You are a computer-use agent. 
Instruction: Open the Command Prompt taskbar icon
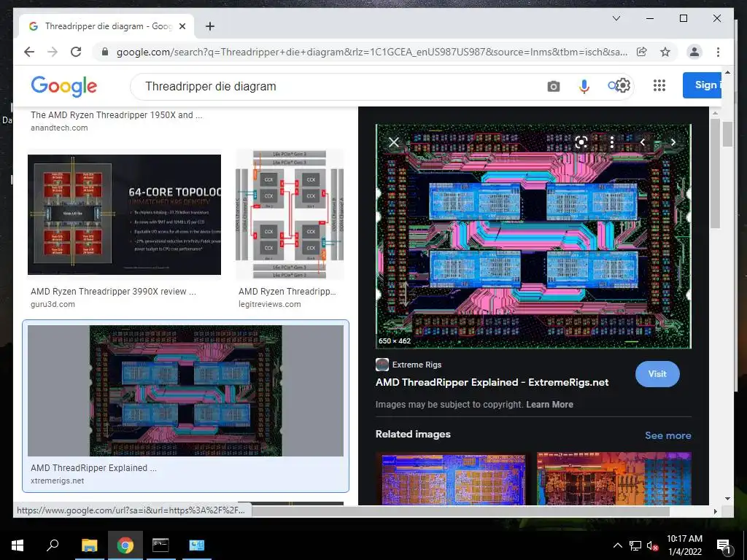(160, 545)
